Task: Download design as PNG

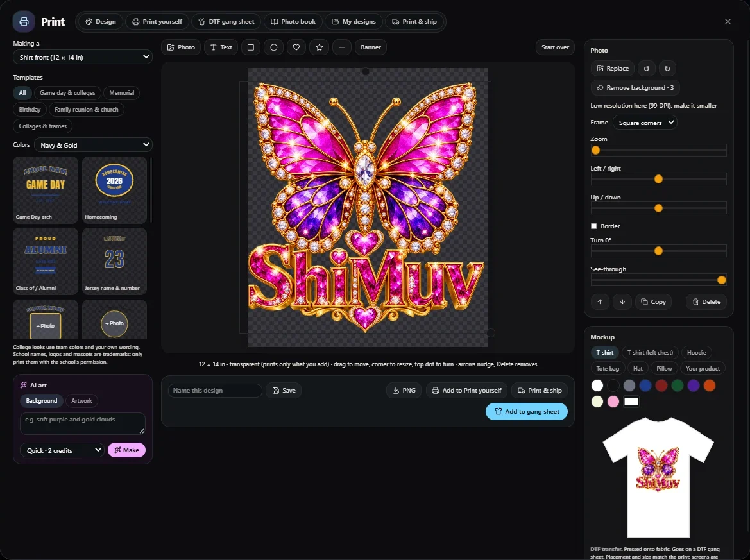Action: point(404,390)
